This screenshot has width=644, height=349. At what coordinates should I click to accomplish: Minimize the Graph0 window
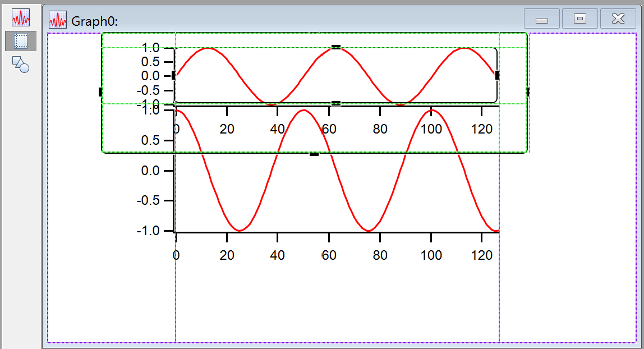(x=541, y=19)
